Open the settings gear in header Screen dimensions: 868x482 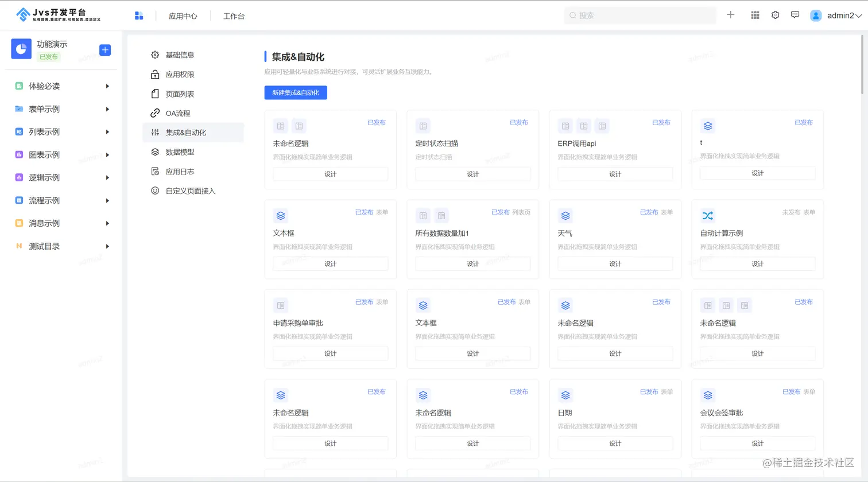coord(776,15)
